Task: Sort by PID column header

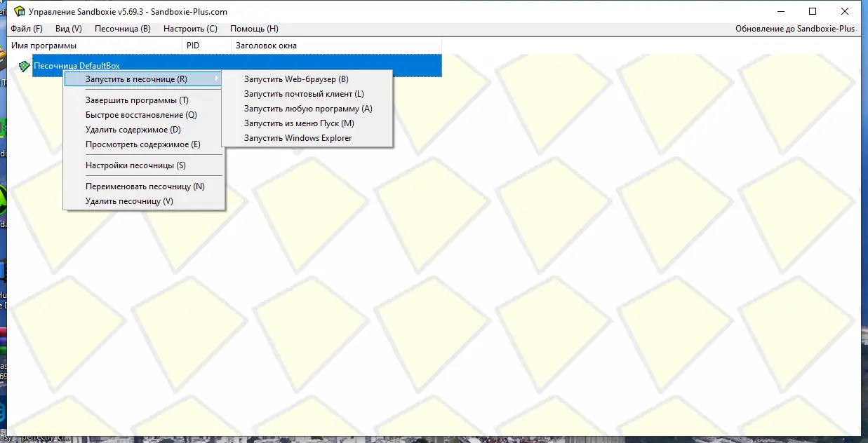Action: click(206, 46)
